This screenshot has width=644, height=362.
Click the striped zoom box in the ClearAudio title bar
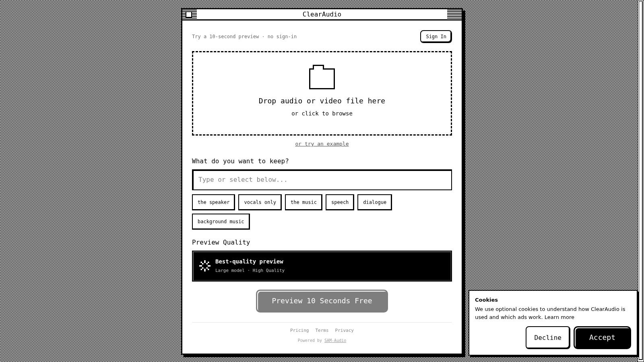(x=454, y=14)
